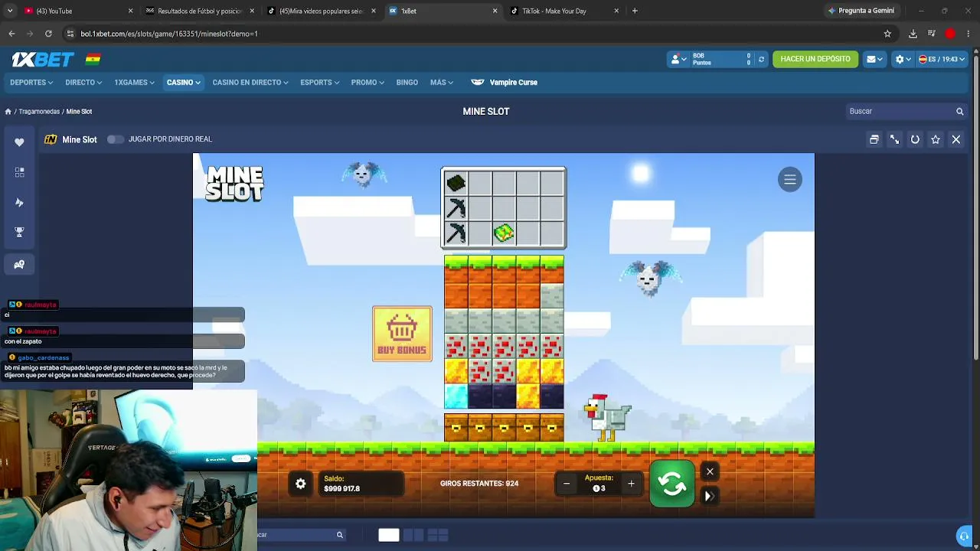Expand the Casino menu
The image size is (980, 551).
click(184, 83)
